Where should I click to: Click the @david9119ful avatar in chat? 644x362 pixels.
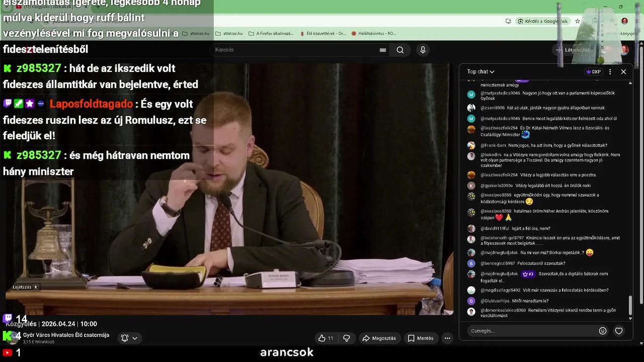click(471, 228)
